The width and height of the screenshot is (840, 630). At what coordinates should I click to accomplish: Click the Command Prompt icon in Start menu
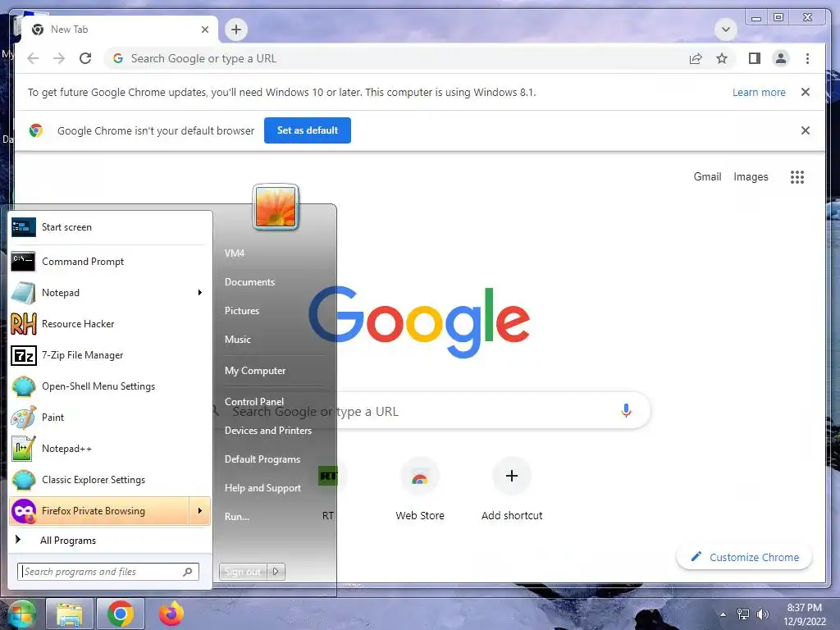point(23,262)
